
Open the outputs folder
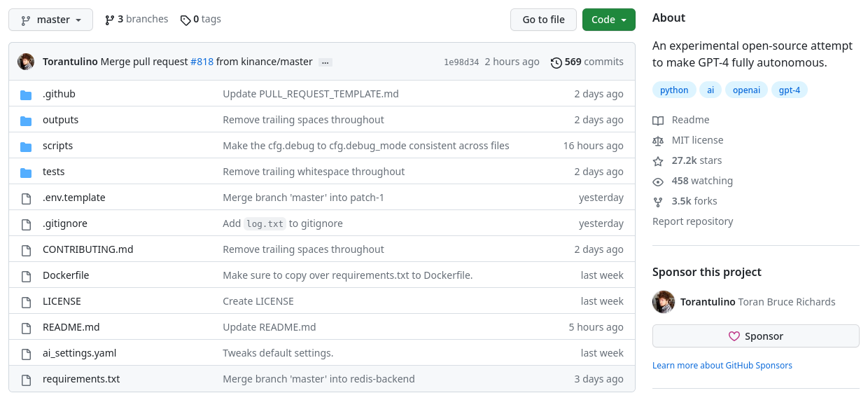coord(60,120)
